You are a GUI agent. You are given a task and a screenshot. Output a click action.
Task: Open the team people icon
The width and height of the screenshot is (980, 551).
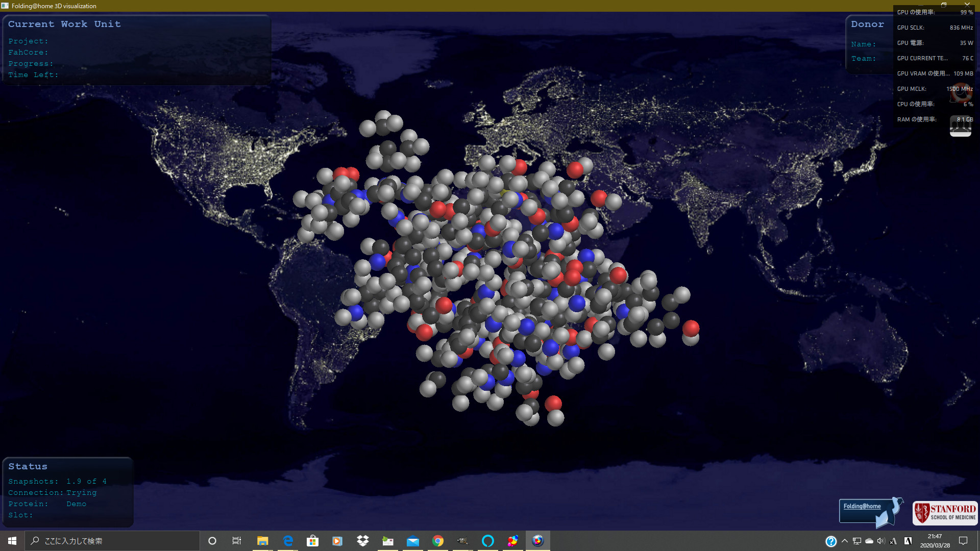[x=960, y=126]
